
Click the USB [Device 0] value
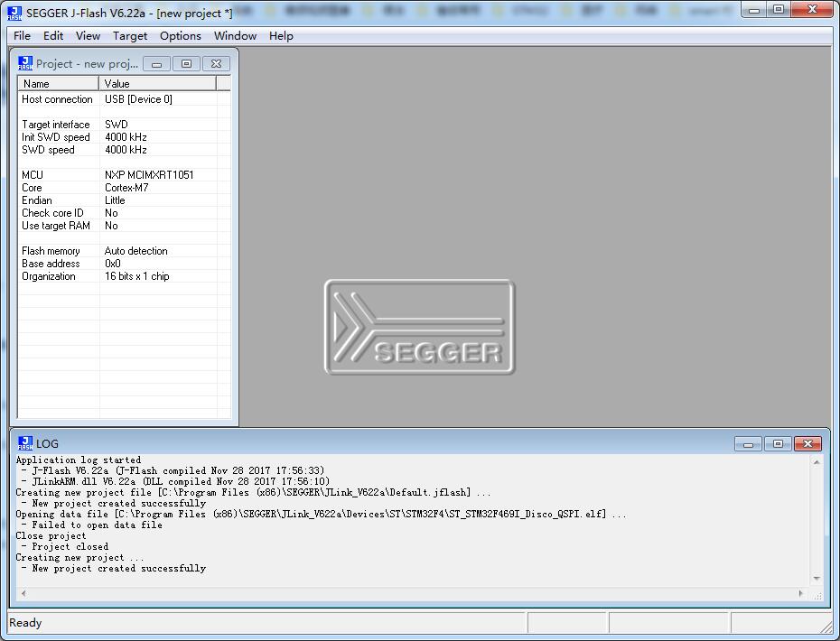click(x=138, y=99)
